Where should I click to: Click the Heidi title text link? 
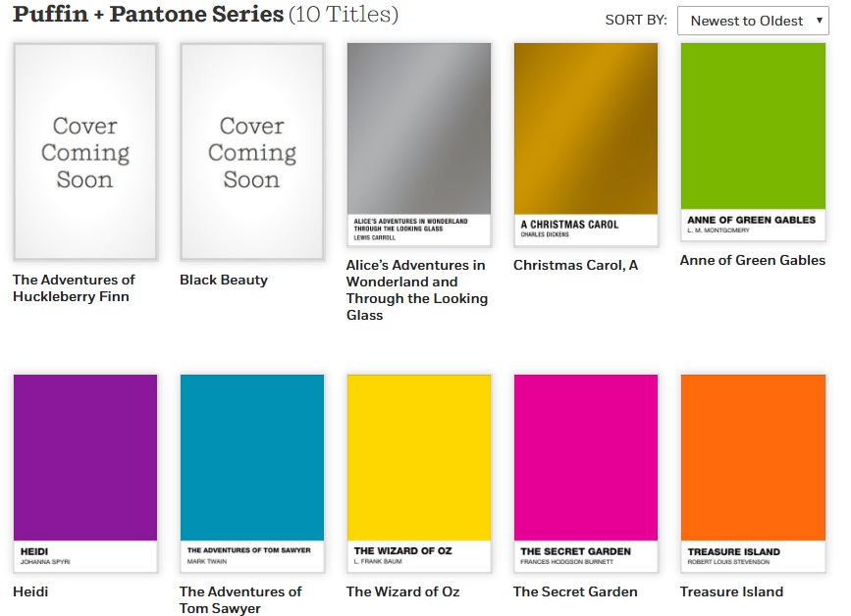tap(30, 592)
